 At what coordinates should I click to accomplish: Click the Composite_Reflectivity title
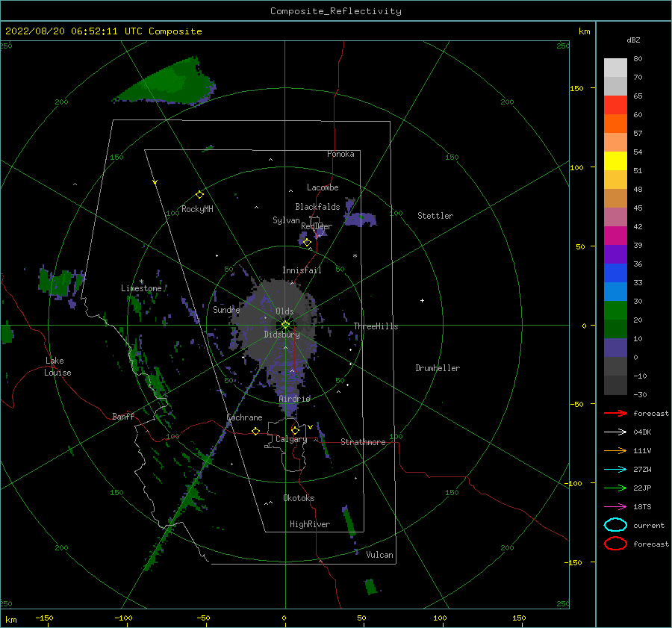point(335,11)
